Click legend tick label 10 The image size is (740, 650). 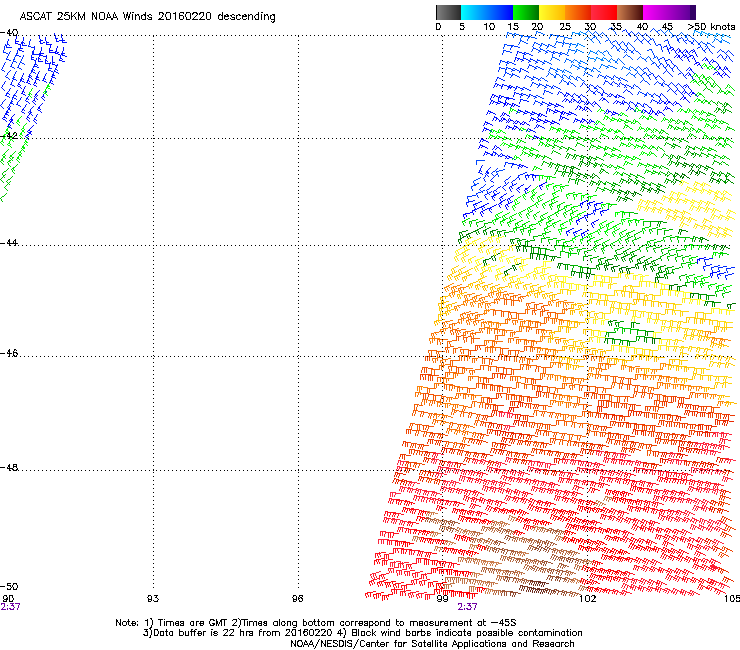click(489, 27)
